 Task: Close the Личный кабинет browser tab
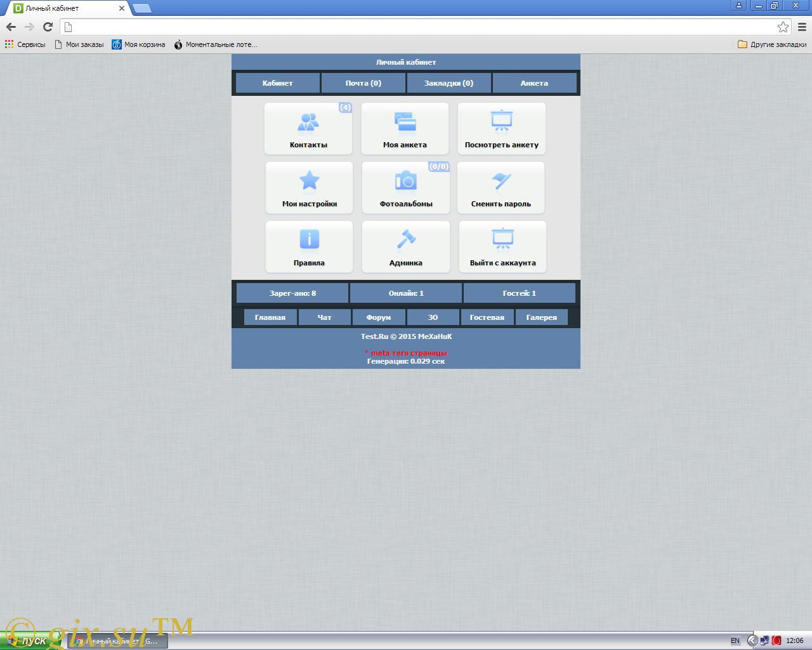[122, 8]
